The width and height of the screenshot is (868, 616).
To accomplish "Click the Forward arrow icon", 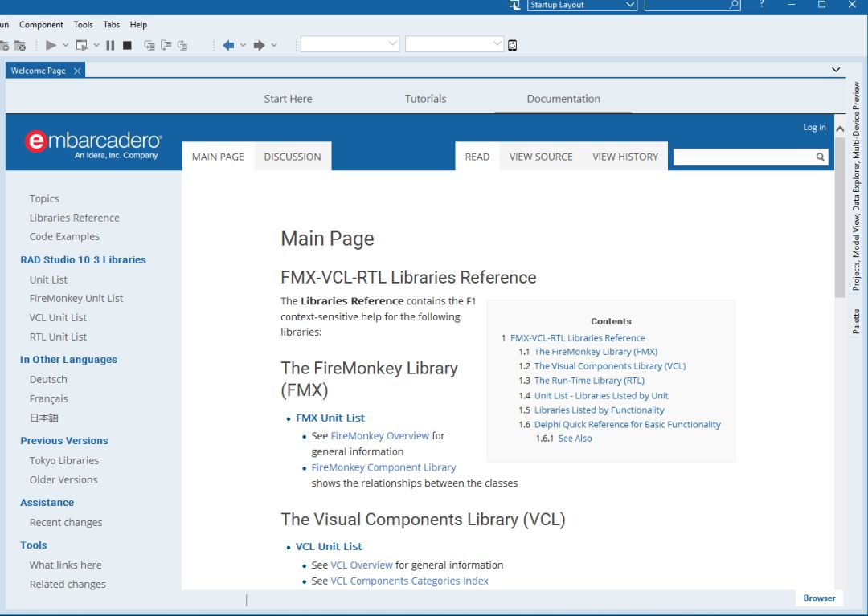I will pyautogui.click(x=259, y=45).
